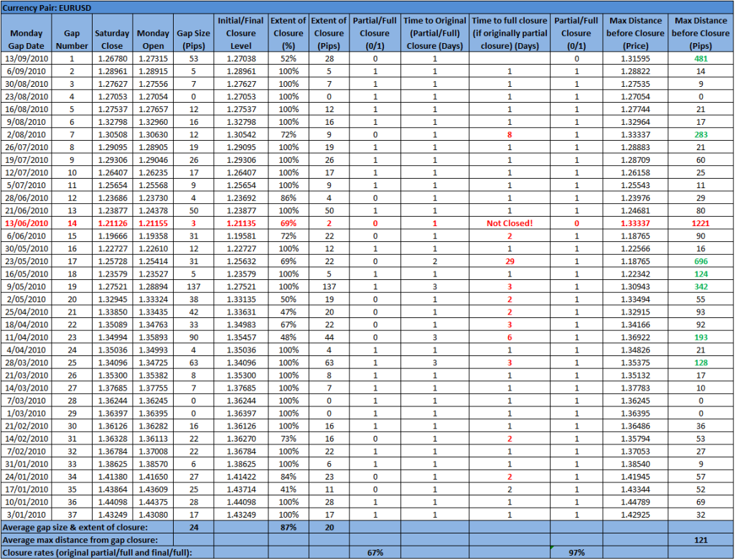
Task: Click the red Saturday Close value 1.21126
Action: point(113,223)
